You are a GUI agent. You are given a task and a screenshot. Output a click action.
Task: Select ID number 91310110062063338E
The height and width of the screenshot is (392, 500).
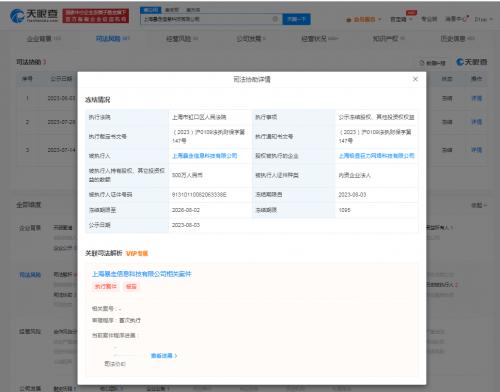199,195
